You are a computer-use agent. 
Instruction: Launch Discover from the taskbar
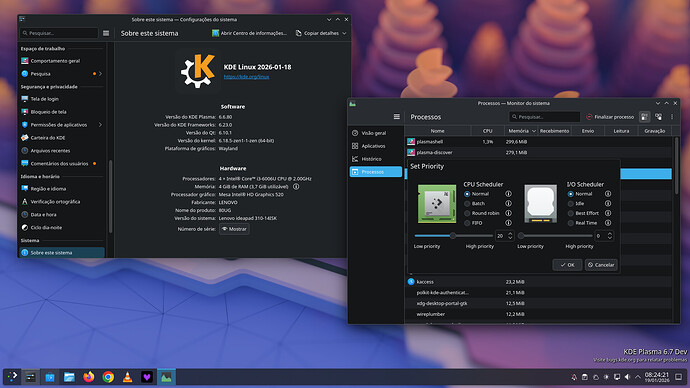coord(50,377)
